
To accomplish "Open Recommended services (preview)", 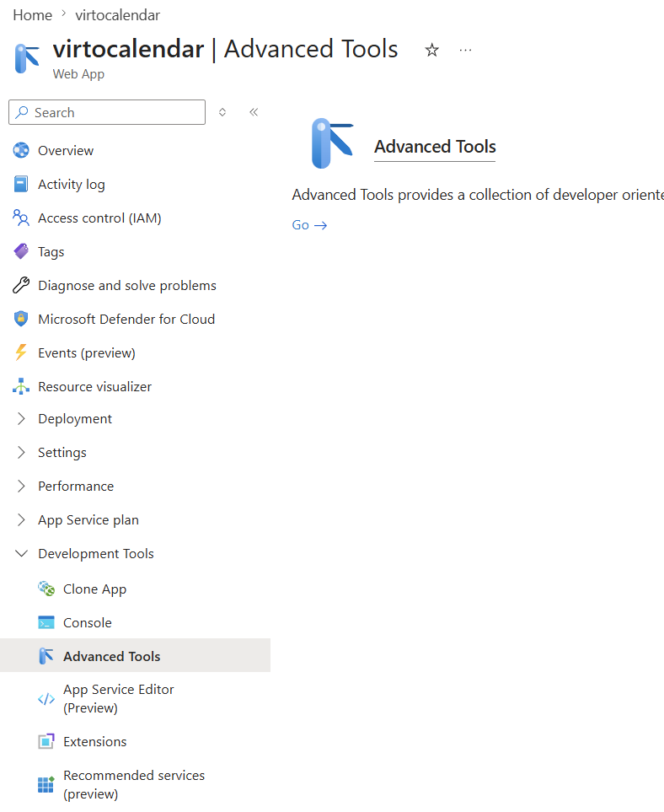I will pyautogui.click(x=135, y=784).
